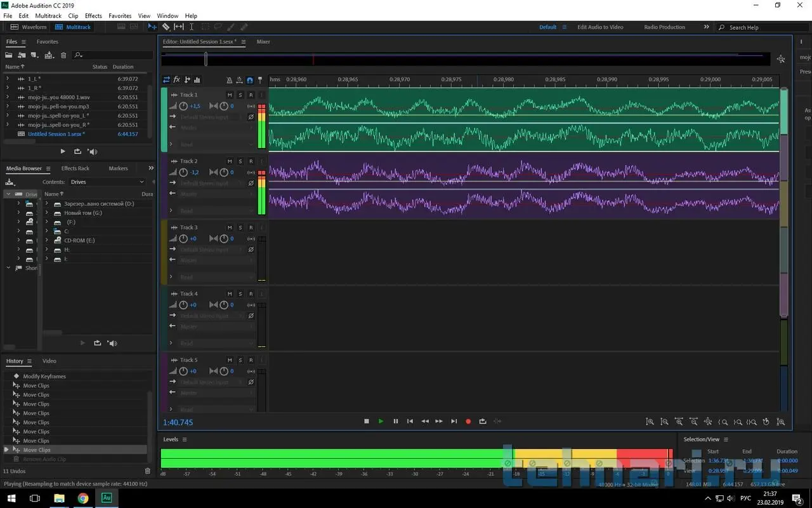The image size is (812, 508).
Task: Expand the CD-ROM (E:) drive
Action: [x=47, y=241]
